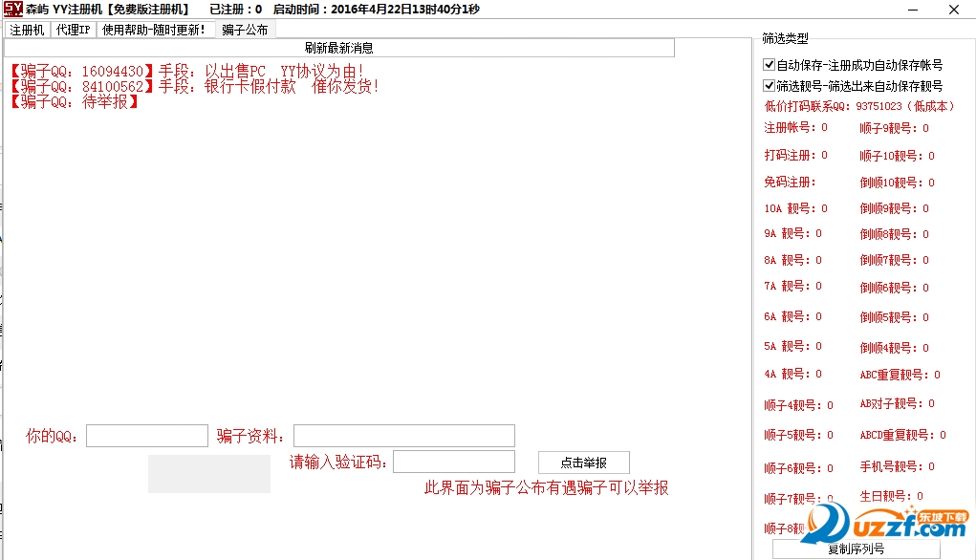Click the 顺子10靓号 counter
Viewport: 976px width, 560px height.
897,156
